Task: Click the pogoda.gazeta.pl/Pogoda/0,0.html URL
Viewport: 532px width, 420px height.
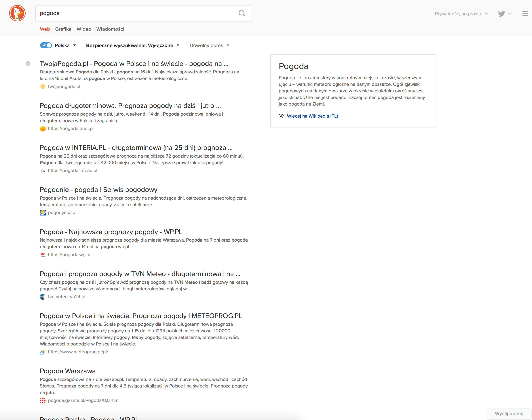Action: [x=84, y=401]
